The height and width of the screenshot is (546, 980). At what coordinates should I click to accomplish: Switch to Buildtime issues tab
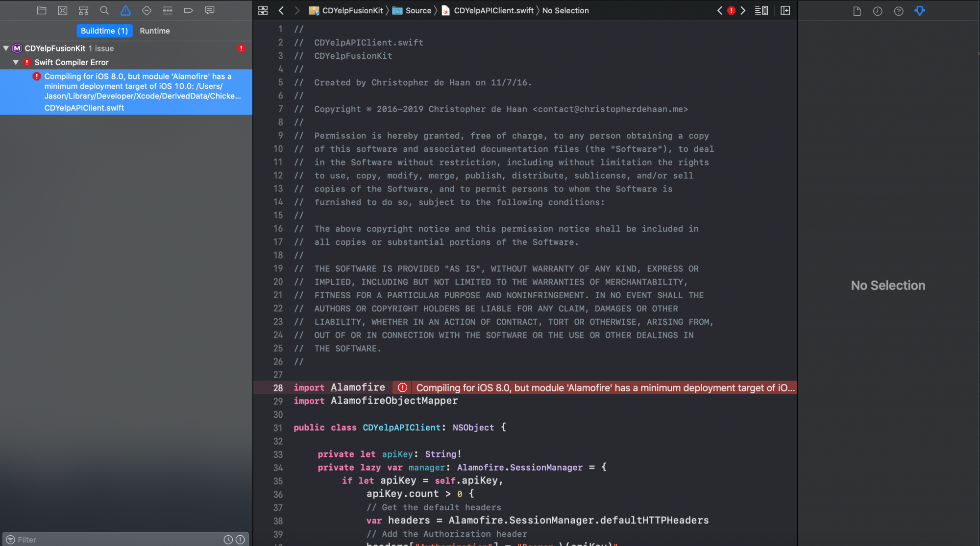tap(104, 31)
